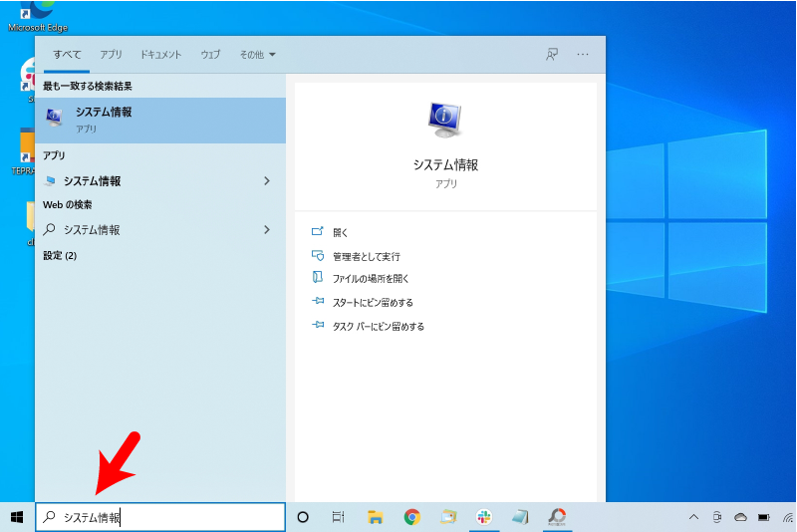This screenshot has height=532, width=797.
Task: Open Task View on the taskbar
Action: (339, 517)
